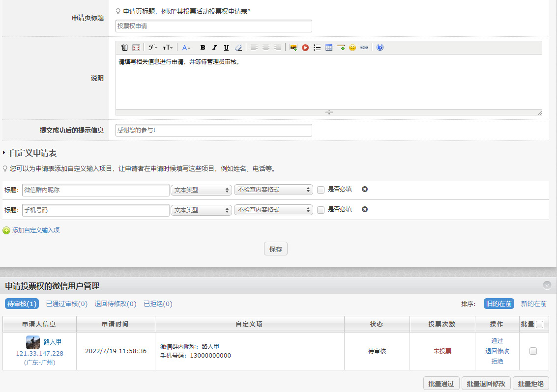Collapse the 申请投票权的微信用户管理 panel
The image size is (557, 392).
[x=547, y=285]
